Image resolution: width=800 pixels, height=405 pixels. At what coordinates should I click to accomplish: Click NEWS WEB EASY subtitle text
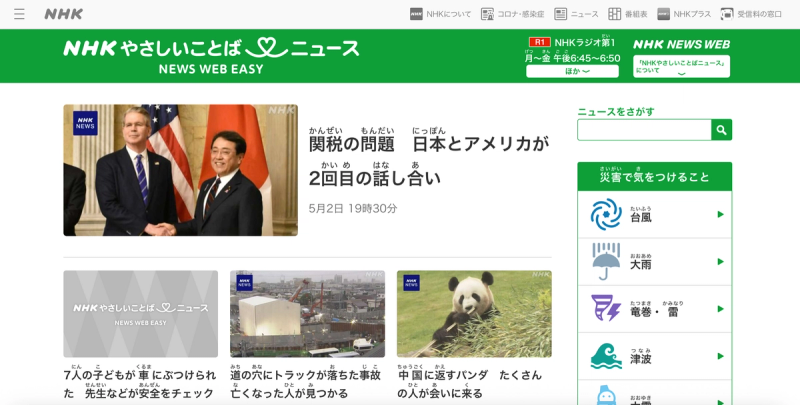click(211, 69)
